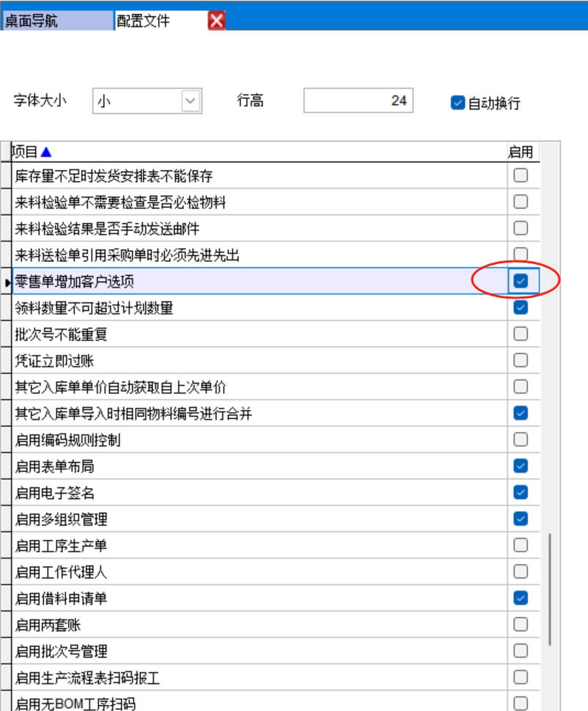Disable the 启用多组织管理 checkbox
The width and height of the screenshot is (588, 711).
click(x=521, y=519)
